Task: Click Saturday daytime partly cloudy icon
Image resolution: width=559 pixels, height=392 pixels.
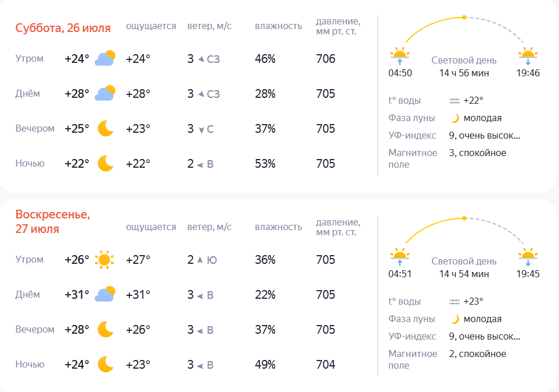Action: (105, 93)
